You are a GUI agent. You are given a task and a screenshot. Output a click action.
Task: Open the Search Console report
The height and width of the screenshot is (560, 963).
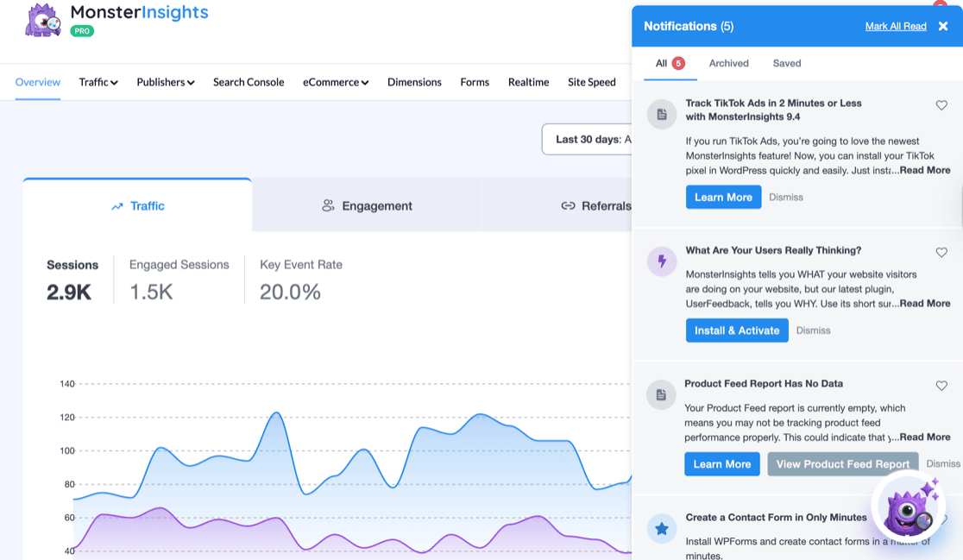click(x=249, y=82)
